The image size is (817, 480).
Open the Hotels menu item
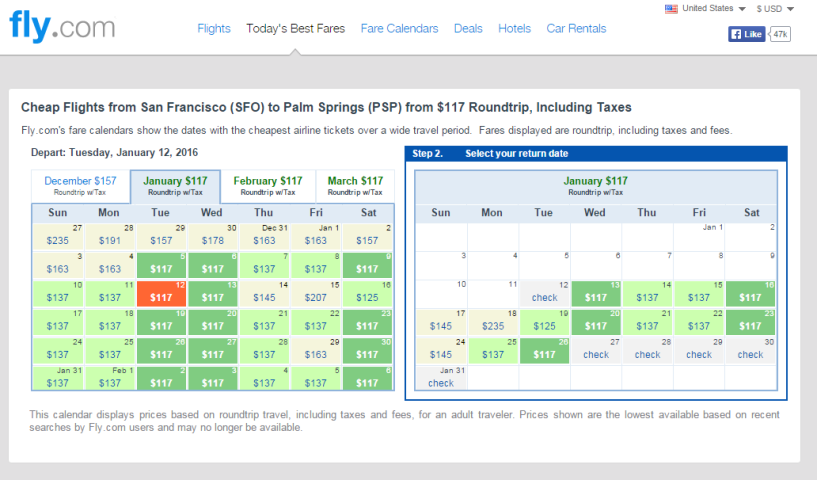pyautogui.click(x=514, y=29)
